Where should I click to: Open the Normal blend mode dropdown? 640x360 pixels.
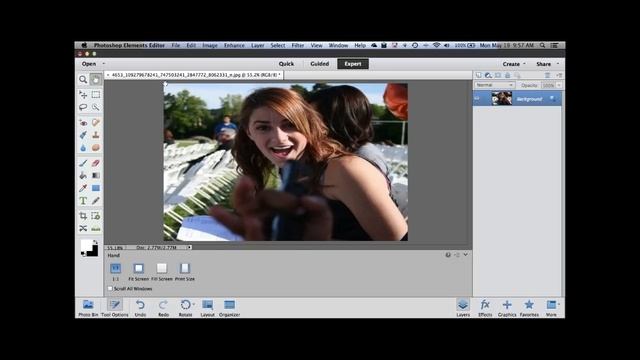(494, 85)
